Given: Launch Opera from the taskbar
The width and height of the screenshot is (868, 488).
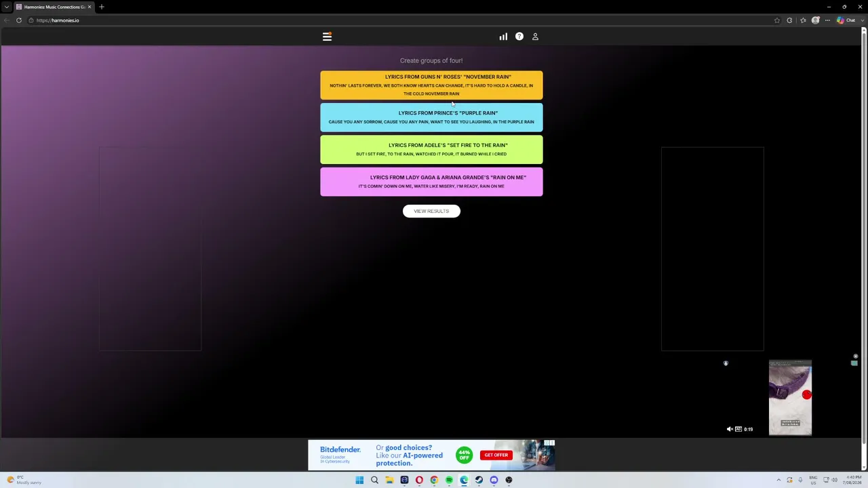Looking at the screenshot, I should (x=419, y=480).
